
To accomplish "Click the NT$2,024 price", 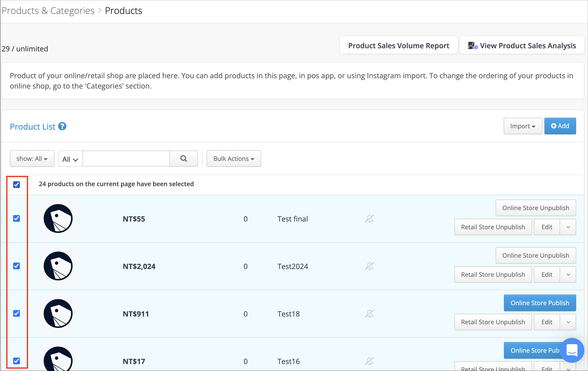I will click(x=139, y=266).
